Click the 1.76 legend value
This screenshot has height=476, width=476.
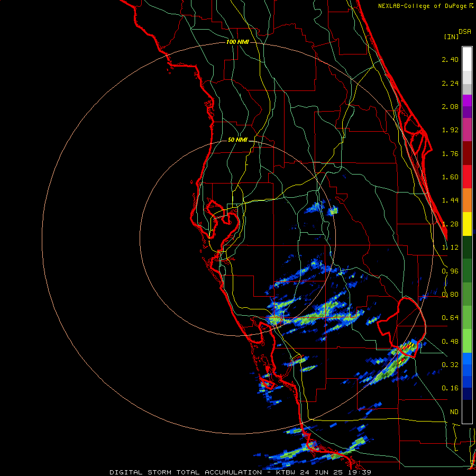click(x=450, y=153)
